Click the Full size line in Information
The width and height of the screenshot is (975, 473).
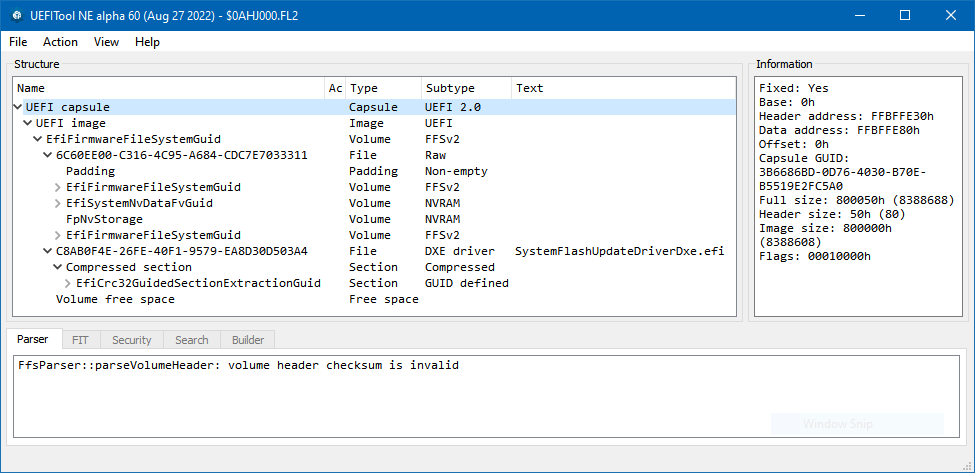(857, 200)
